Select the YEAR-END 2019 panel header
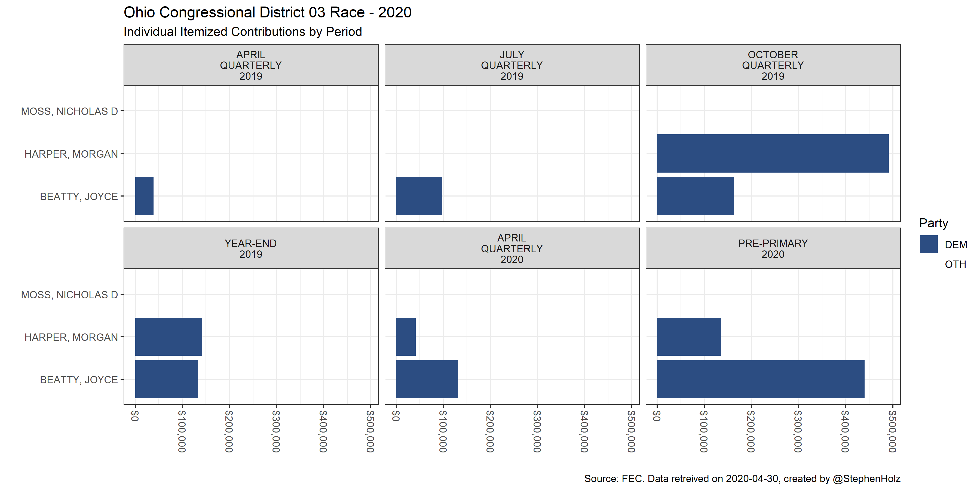 pyautogui.click(x=251, y=249)
